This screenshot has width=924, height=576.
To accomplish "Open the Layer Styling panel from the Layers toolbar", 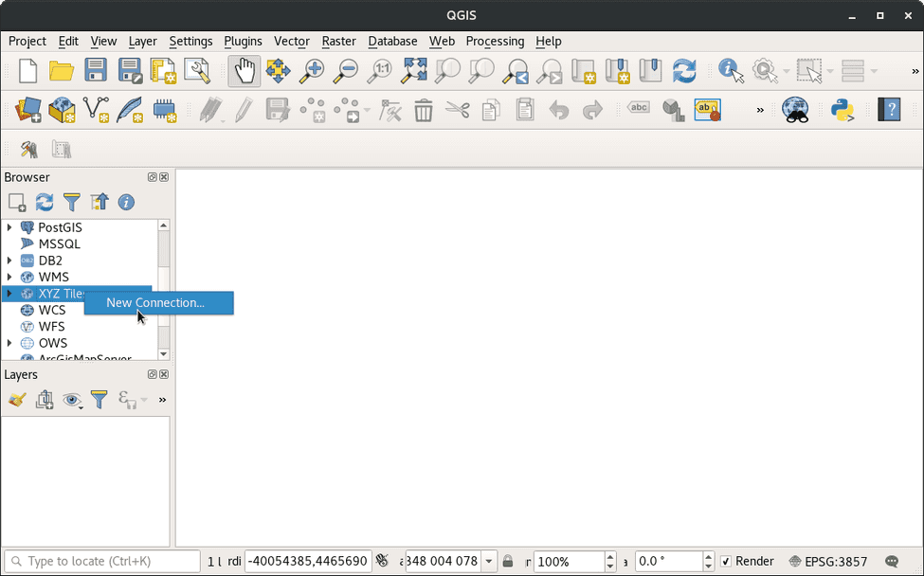I will tap(16, 399).
